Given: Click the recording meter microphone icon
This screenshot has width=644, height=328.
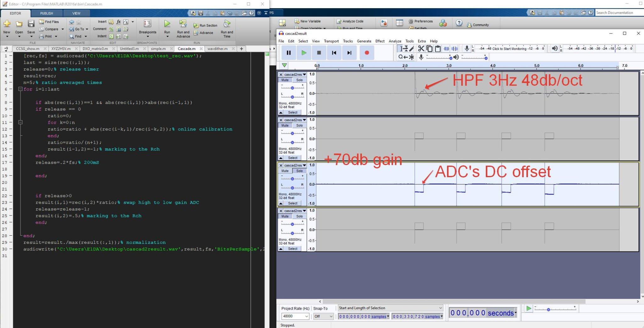Looking at the screenshot, I should pyautogui.click(x=467, y=48).
